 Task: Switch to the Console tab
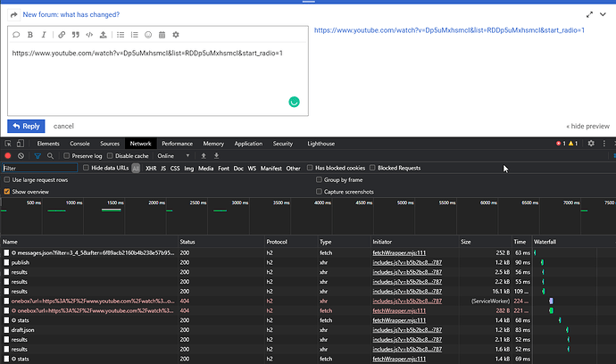(79, 144)
